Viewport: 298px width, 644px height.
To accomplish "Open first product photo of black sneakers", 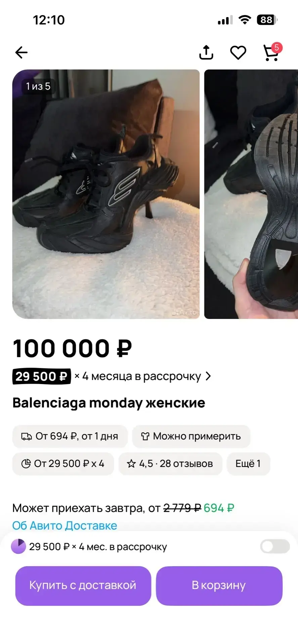I will click(106, 194).
